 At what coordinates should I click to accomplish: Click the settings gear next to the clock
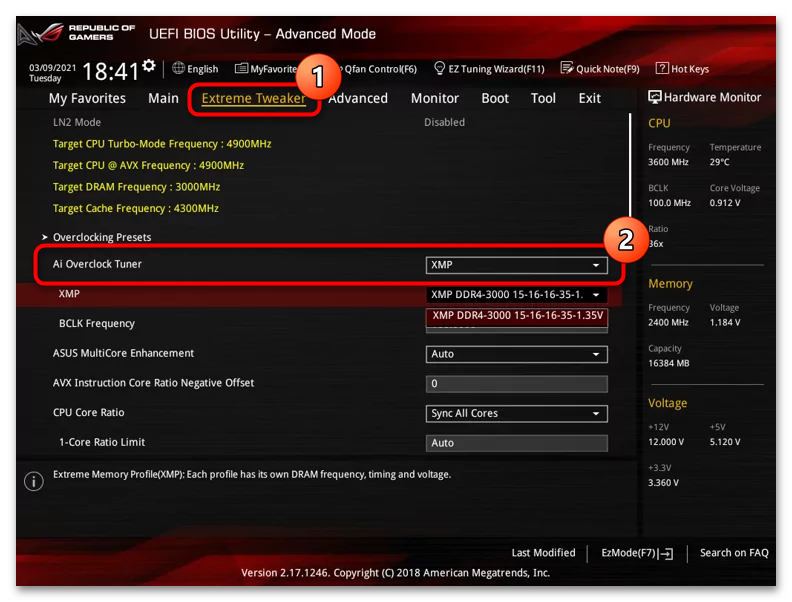click(149, 66)
